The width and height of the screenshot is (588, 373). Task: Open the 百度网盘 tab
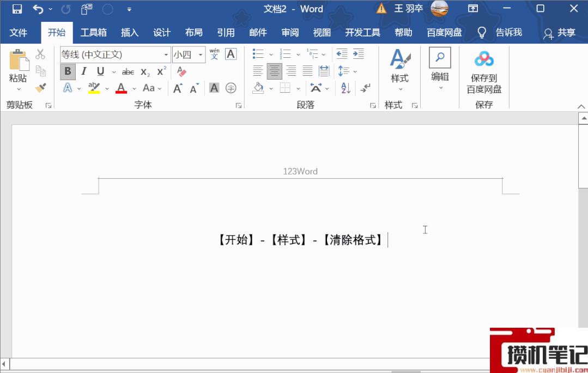pos(444,33)
